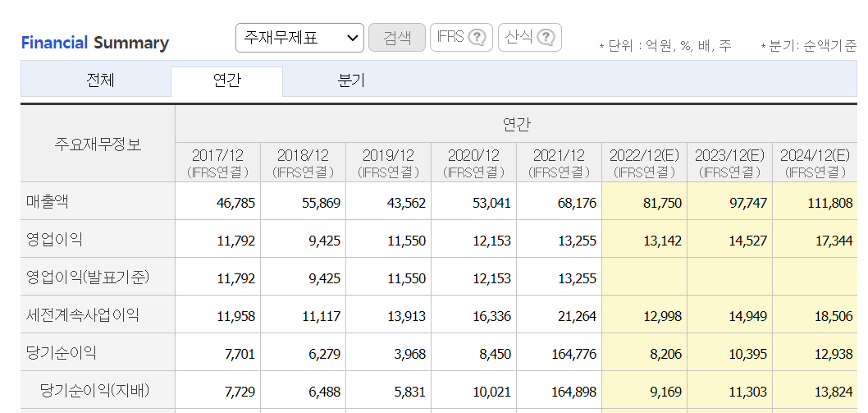Click the 55,869 revenue cell
Screen dimensions: 868x413
click(x=303, y=202)
